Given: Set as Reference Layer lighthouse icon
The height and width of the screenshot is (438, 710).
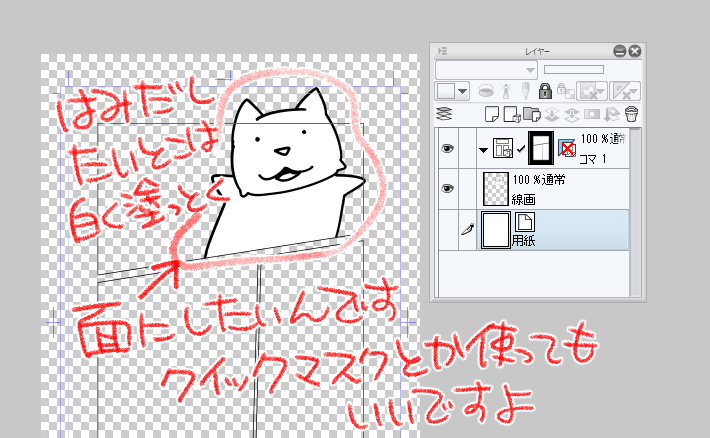Looking at the screenshot, I should point(506,91).
